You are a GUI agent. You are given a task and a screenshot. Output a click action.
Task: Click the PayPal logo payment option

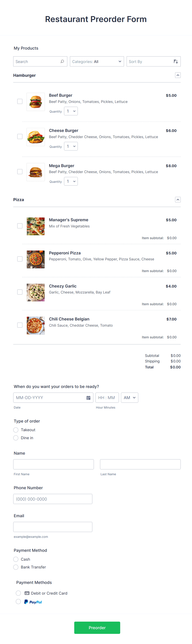pyautogui.click(x=33, y=602)
